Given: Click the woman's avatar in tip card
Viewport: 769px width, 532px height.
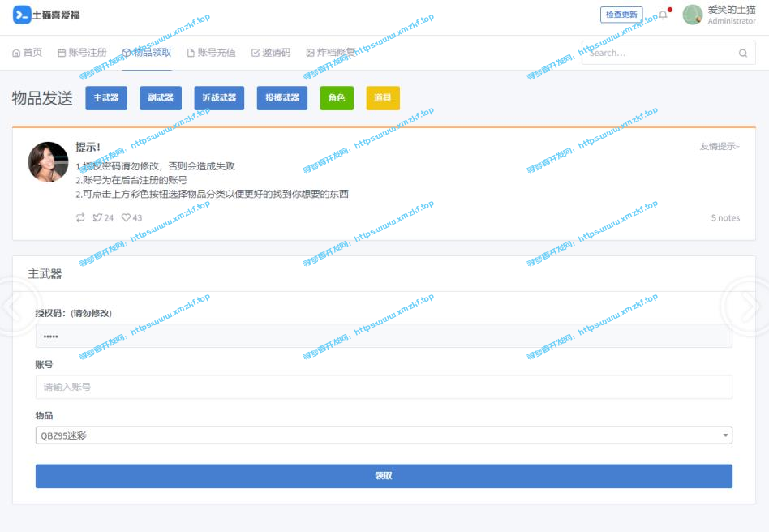Looking at the screenshot, I should coord(48,162).
